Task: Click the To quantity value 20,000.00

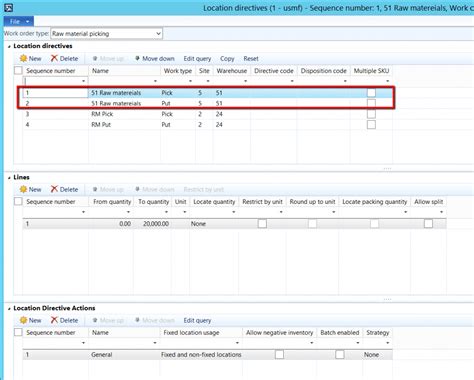Action: [x=156, y=224]
